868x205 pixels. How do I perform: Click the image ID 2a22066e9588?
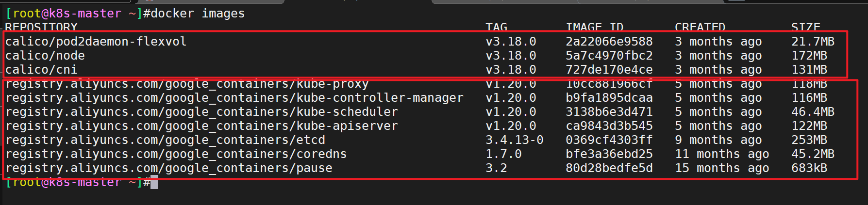click(x=609, y=42)
